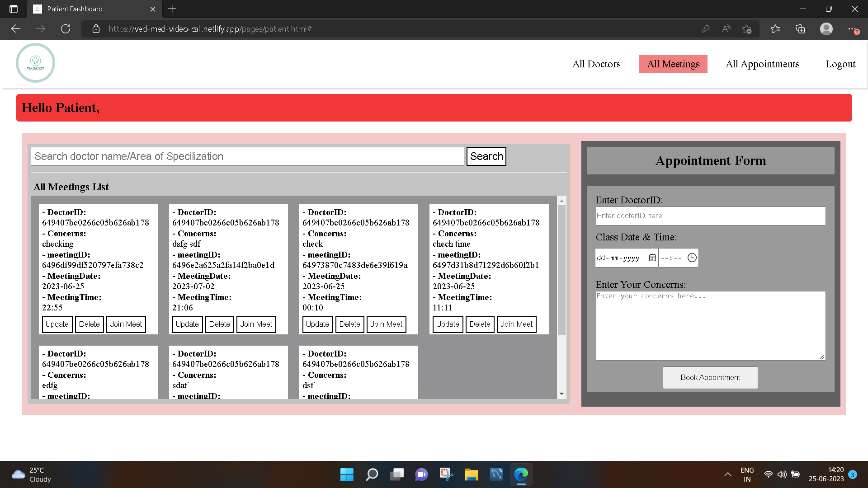Click Logout in navigation

click(840, 64)
